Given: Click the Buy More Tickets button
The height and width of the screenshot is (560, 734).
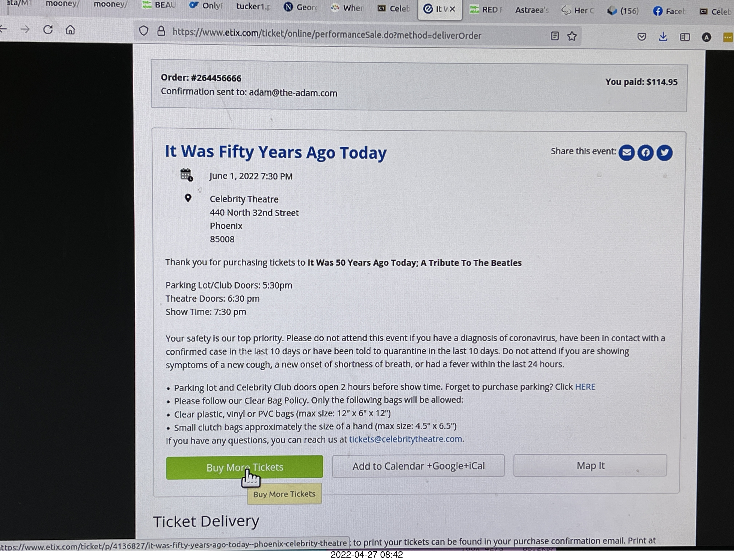Looking at the screenshot, I should pyautogui.click(x=244, y=467).
